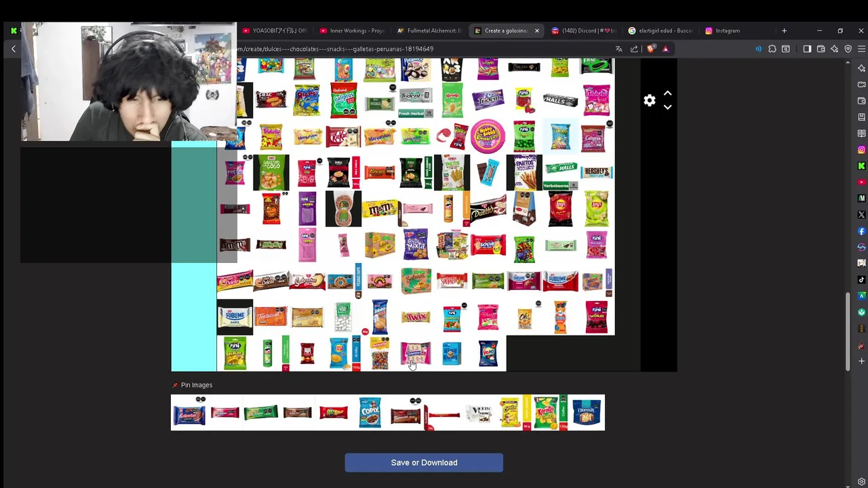
Task: Open the tier list settings gear
Action: [x=650, y=100]
